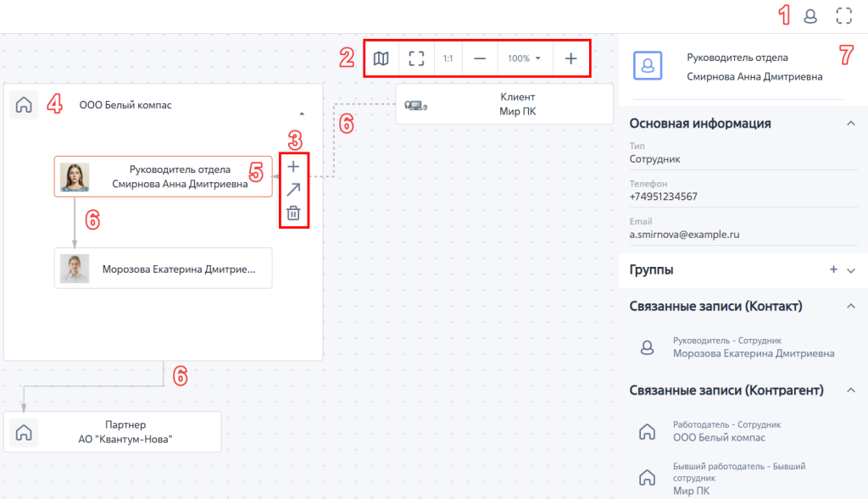868x499 pixels.
Task: Select the Партнер АО Квантум-Нова node
Action: 113,431
